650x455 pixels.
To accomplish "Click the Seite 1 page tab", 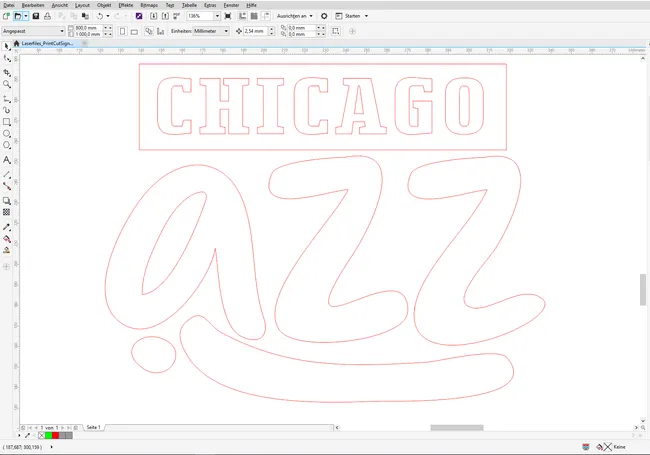I will pyautogui.click(x=93, y=427).
